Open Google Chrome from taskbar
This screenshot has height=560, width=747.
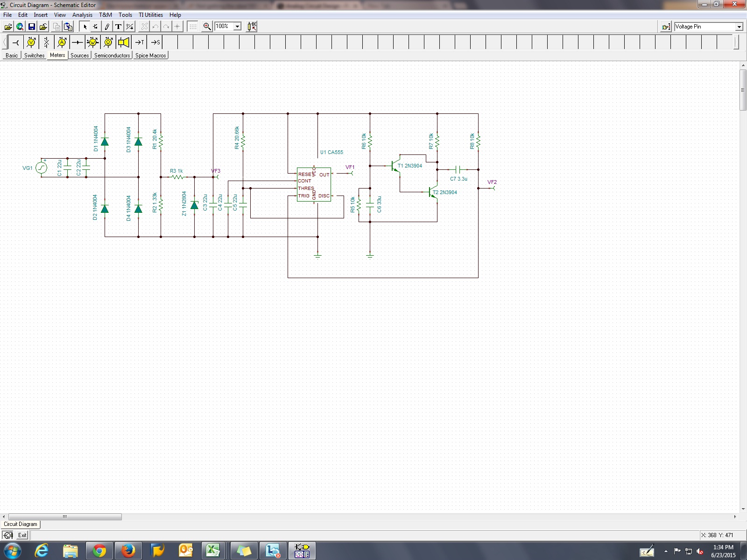pyautogui.click(x=99, y=551)
